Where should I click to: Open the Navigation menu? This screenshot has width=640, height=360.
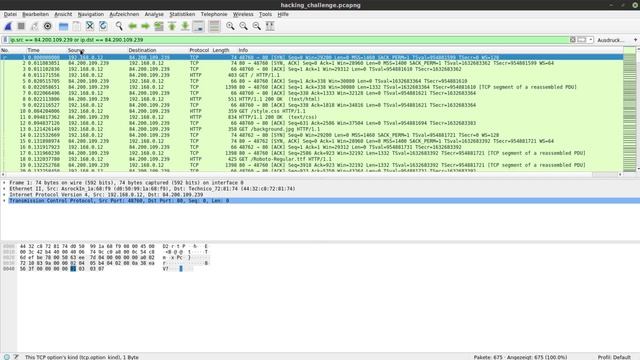(91, 14)
